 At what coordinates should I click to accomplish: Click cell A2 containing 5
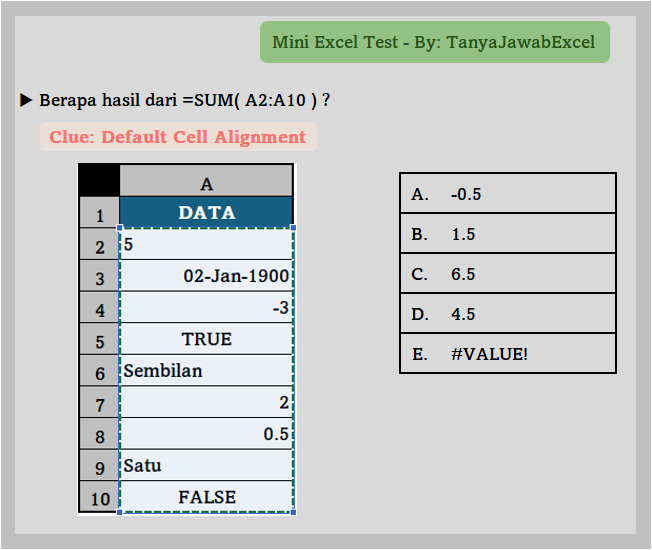(x=206, y=244)
